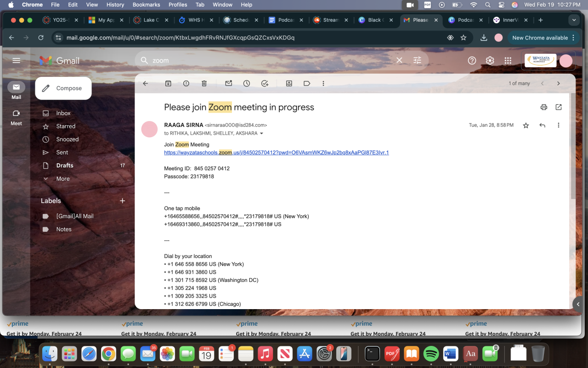Compose a new email

point(63,88)
